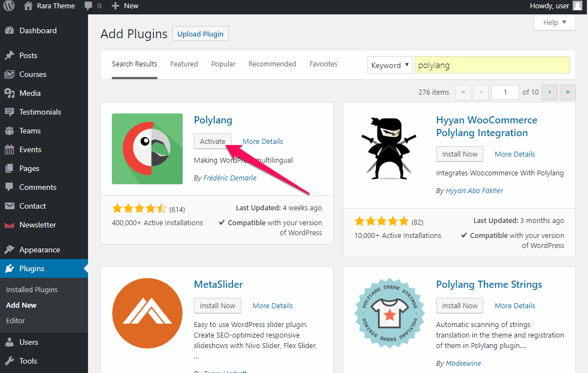Image resolution: width=588 pixels, height=373 pixels.
Task: Open the comments bubble icon in admin bar
Action: [x=89, y=6]
